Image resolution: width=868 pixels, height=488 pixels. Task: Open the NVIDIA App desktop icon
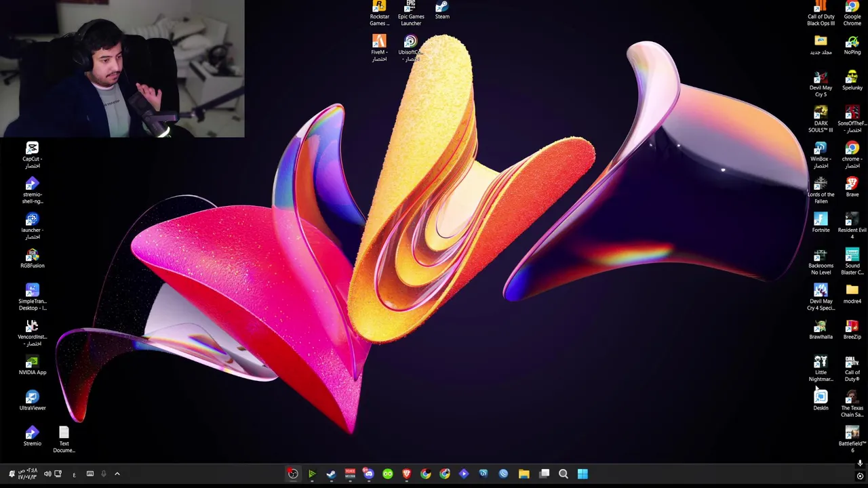[32, 365]
